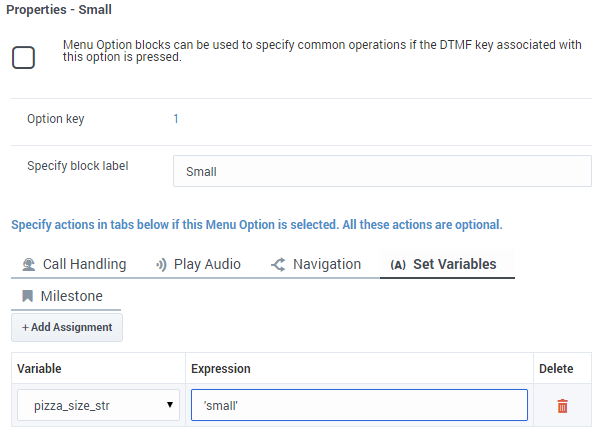
Task: Select the Navigation tab
Action: [316, 264]
